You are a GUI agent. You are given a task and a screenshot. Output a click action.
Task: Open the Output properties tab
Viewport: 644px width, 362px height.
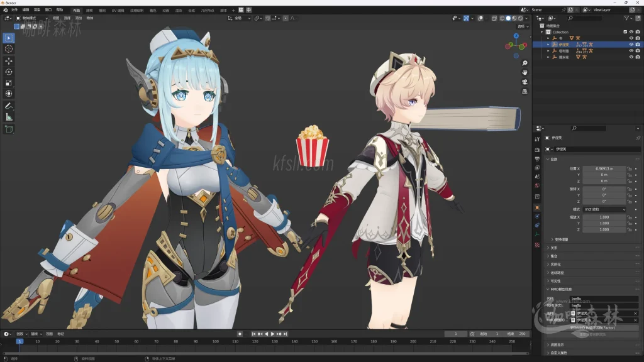[x=537, y=159]
